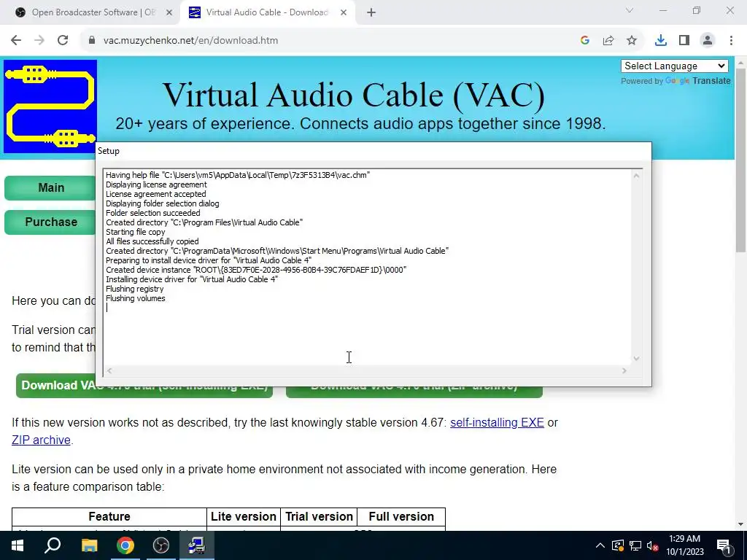Viewport: 747px width, 560px height.
Task: Click 'Folder selection succeeded' log line
Action: 153,213
